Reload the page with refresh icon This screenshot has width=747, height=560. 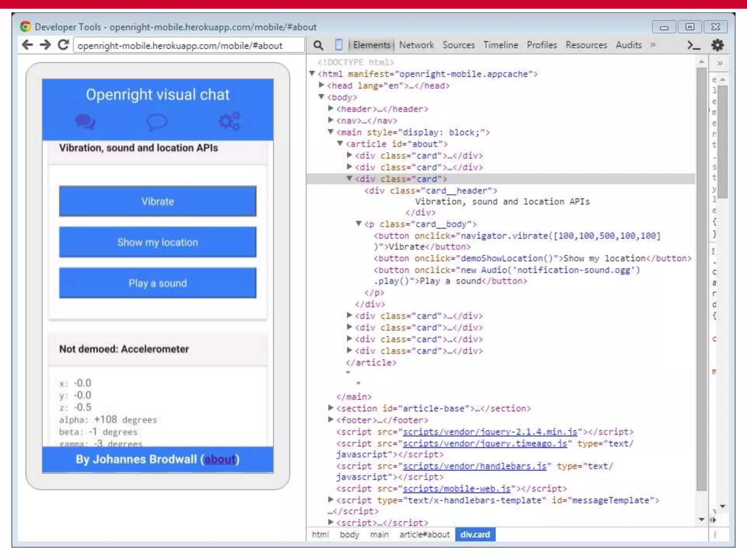click(63, 45)
